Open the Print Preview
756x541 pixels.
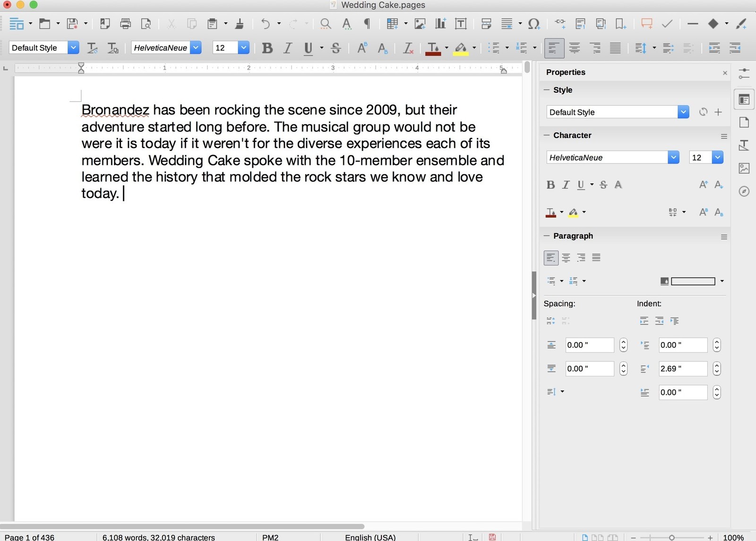point(146,24)
